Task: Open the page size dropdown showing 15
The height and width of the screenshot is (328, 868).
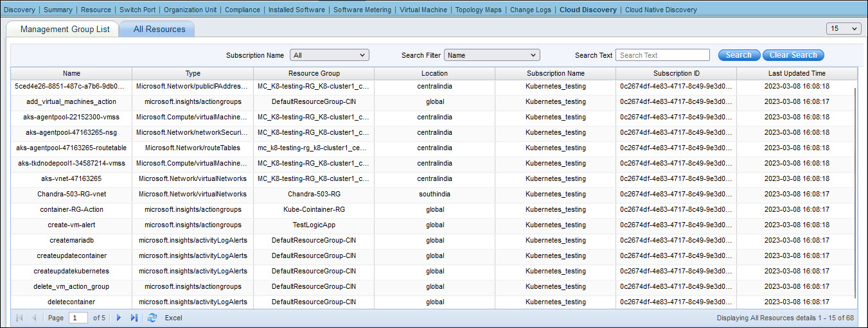Action: point(844,28)
